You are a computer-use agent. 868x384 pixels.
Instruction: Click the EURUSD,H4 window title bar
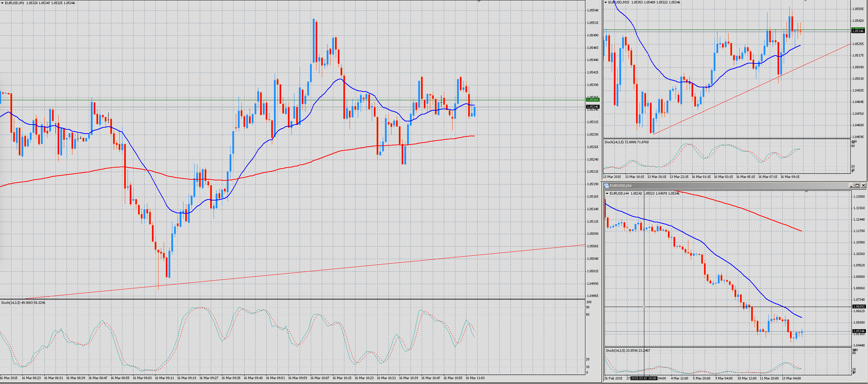tap(728, 186)
